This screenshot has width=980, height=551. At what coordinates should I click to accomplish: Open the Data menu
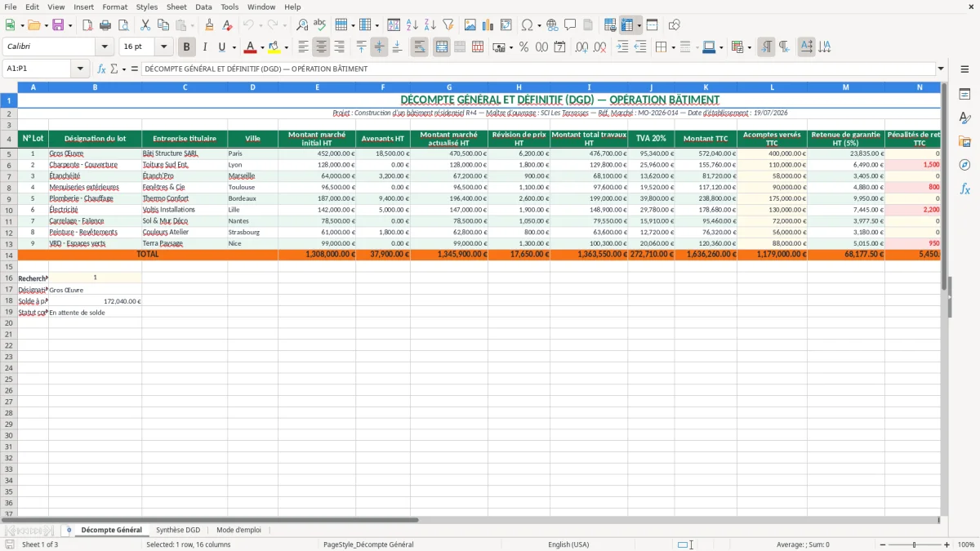203,7
